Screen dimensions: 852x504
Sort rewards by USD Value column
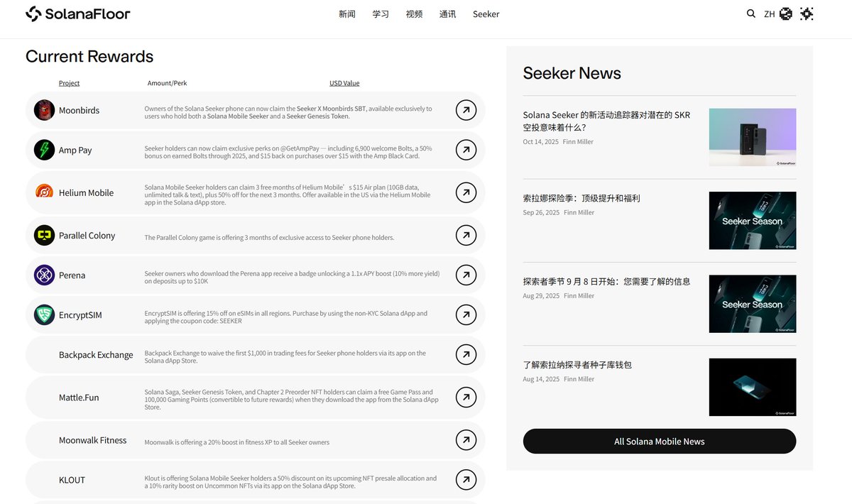click(x=344, y=82)
